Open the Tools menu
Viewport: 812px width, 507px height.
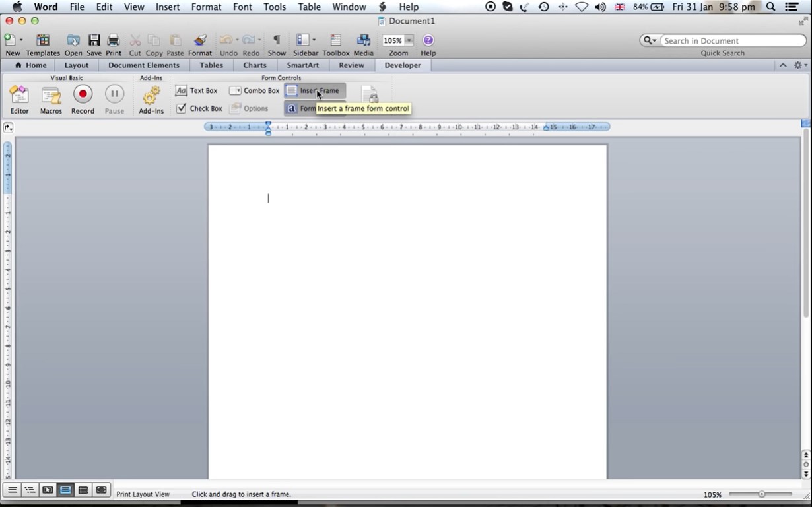click(x=274, y=7)
